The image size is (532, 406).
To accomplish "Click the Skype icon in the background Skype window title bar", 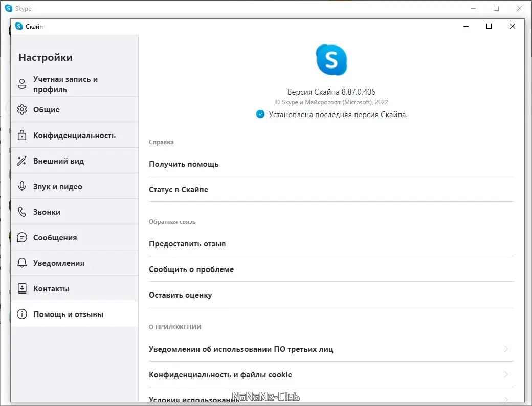I will 9,9.
